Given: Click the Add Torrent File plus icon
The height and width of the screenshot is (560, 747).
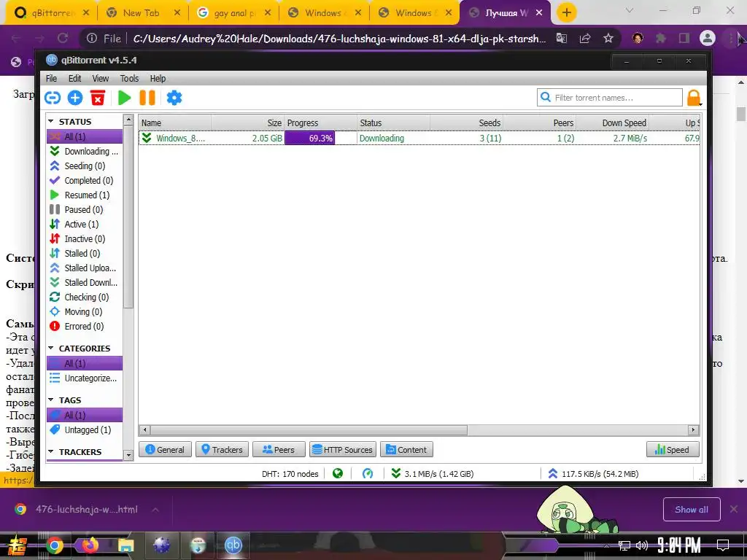Looking at the screenshot, I should tap(75, 98).
